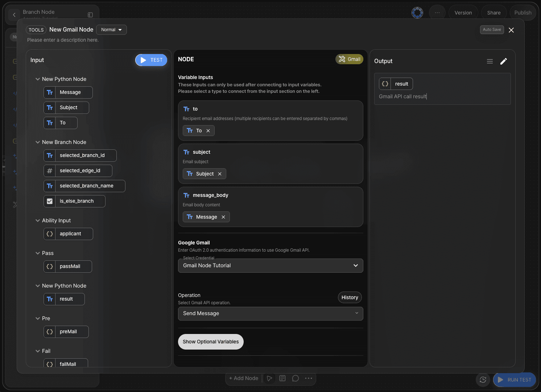Click the braces icon of output result
This screenshot has height=392, width=541.
click(385, 84)
